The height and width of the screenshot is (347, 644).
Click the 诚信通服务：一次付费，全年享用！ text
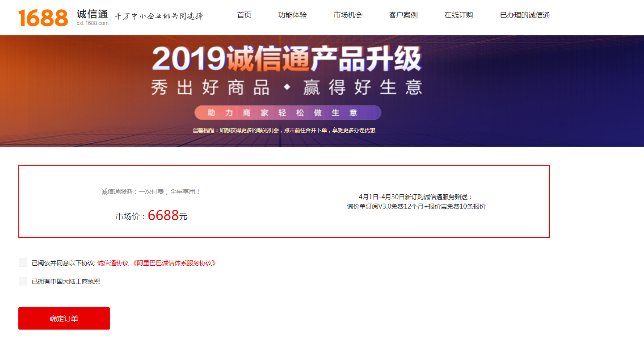(x=151, y=192)
